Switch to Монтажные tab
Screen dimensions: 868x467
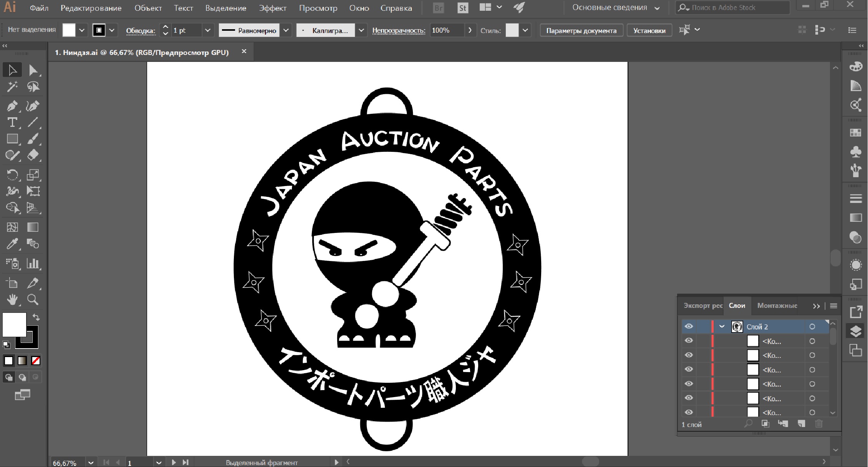click(777, 306)
